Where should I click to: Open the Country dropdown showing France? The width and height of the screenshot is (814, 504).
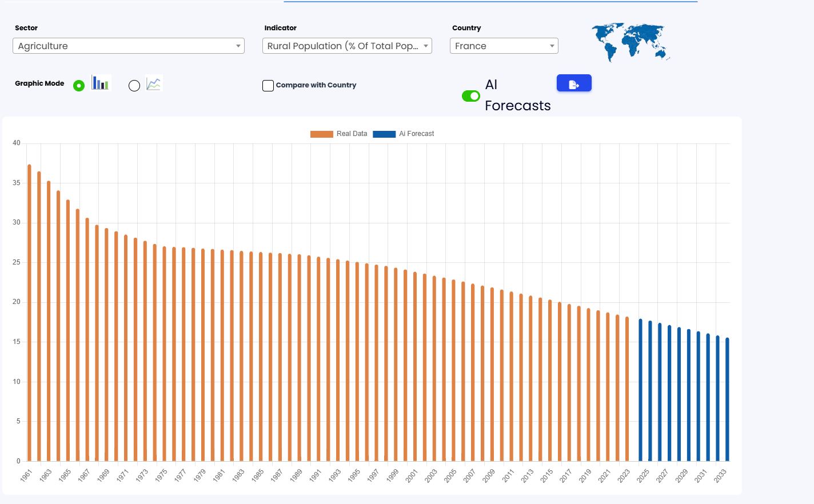click(504, 46)
